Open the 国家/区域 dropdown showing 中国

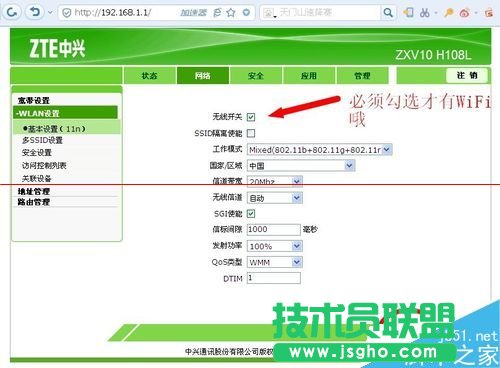pos(301,166)
